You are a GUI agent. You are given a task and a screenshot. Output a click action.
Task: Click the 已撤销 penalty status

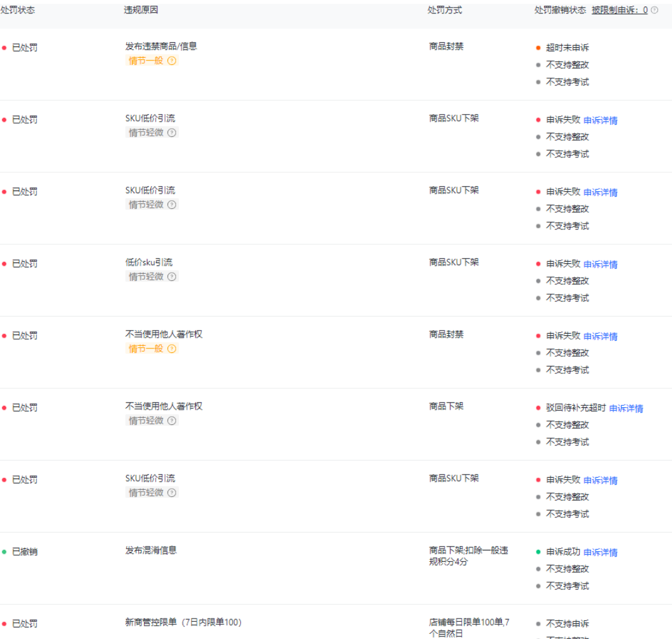(25, 552)
